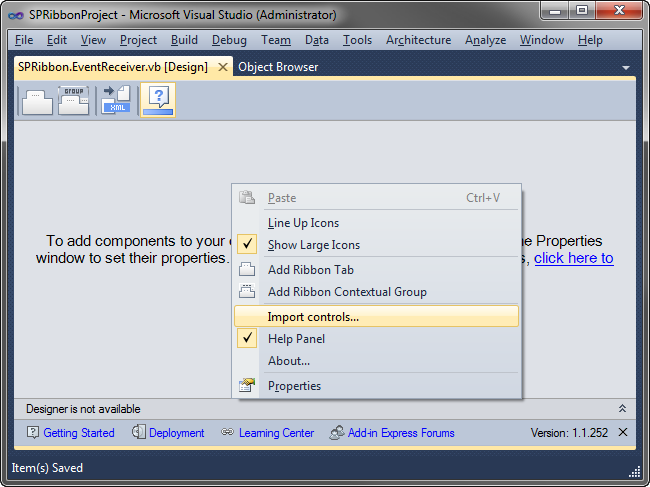650x487 pixels.
Task: Open the Deployment link
Action: pos(177,433)
